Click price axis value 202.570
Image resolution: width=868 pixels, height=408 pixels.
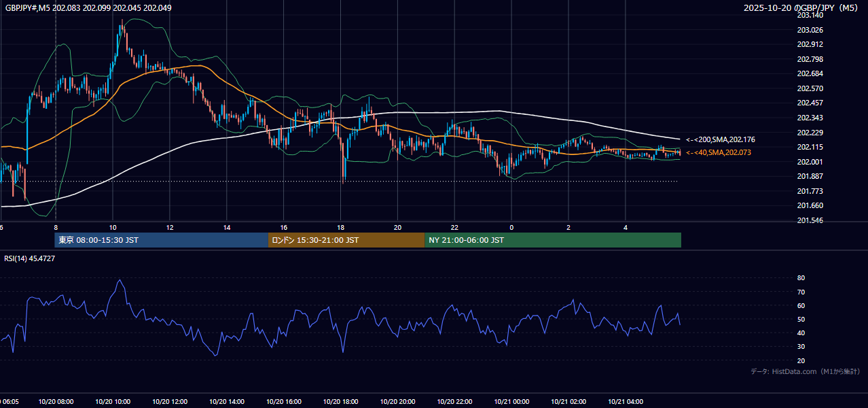[x=810, y=88]
